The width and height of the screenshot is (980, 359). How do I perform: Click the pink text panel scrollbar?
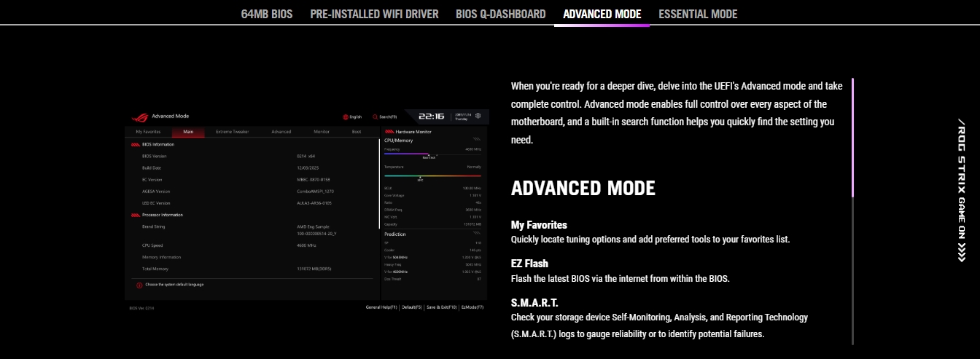coord(852,138)
